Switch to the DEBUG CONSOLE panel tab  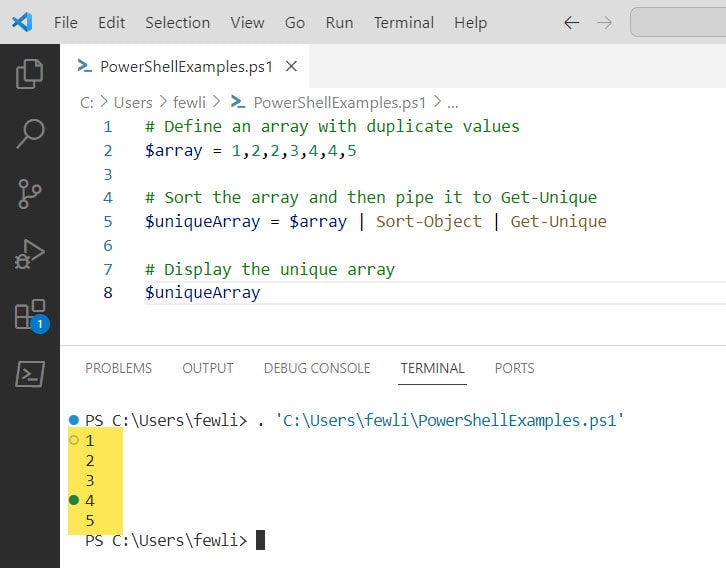317,368
